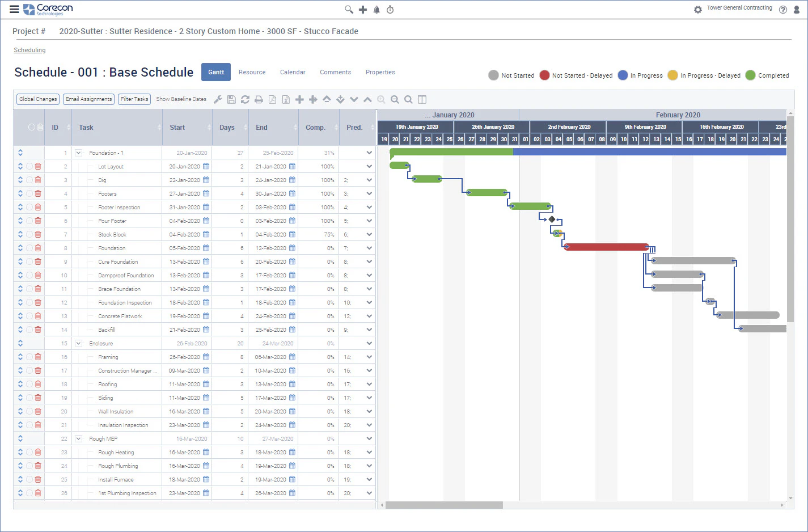Screen dimensions: 808x532
Task: Click the save schedule floppy disk icon
Action: coord(231,99)
